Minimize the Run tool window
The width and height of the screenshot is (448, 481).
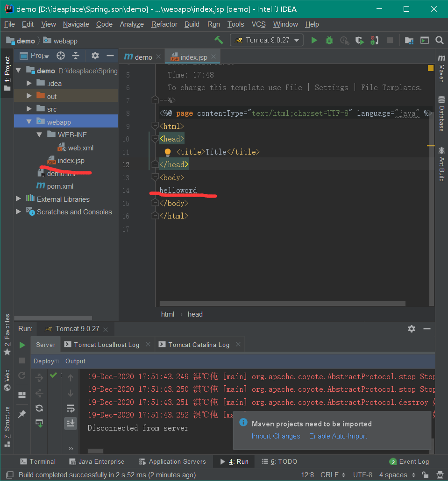427,329
